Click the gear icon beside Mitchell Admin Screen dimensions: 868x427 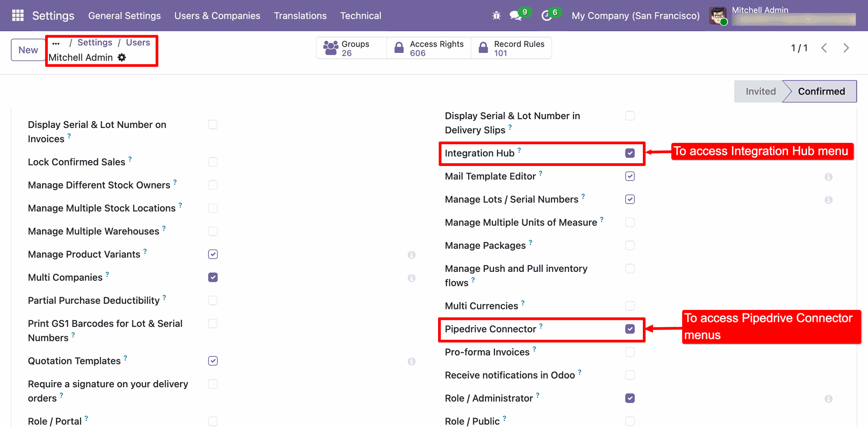pos(122,57)
